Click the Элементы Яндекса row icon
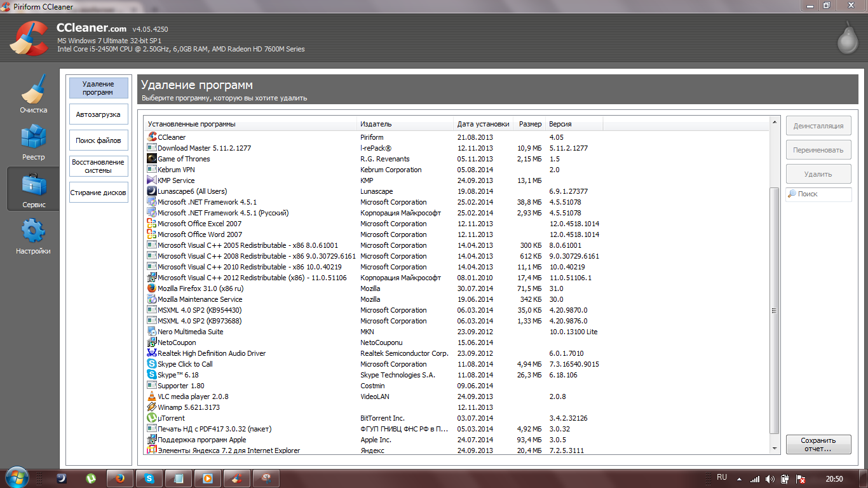Screen dimensions: 868x488 tap(152, 451)
